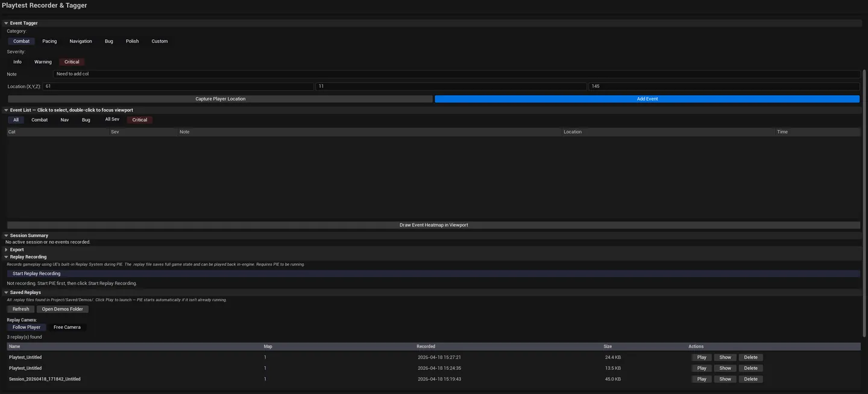Screen dimensions: 868x394
Task: Click the 24.4 KB size value
Action: click(612, 357)
